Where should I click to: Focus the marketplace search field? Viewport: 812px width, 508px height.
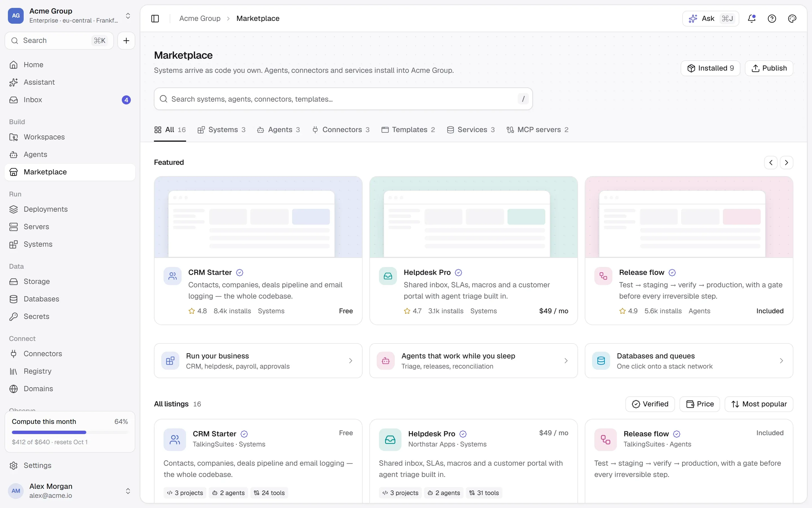coord(343,99)
